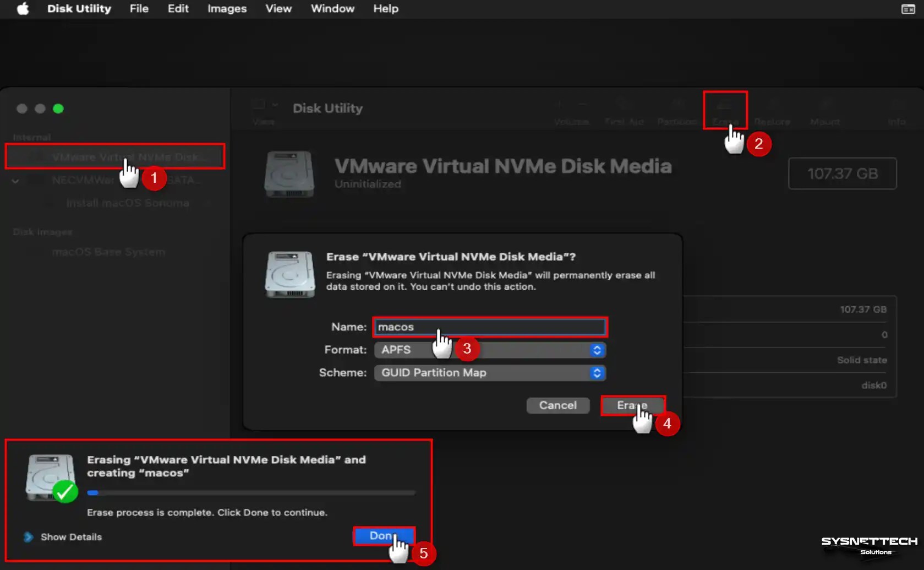Click the large disk icon beside disk title
924x570 pixels.
[x=289, y=174]
